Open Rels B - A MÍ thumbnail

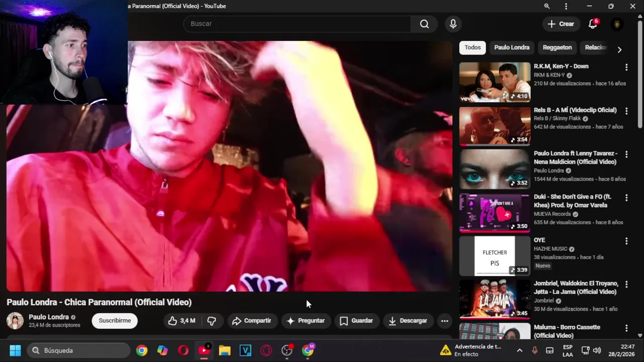click(495, 126)
